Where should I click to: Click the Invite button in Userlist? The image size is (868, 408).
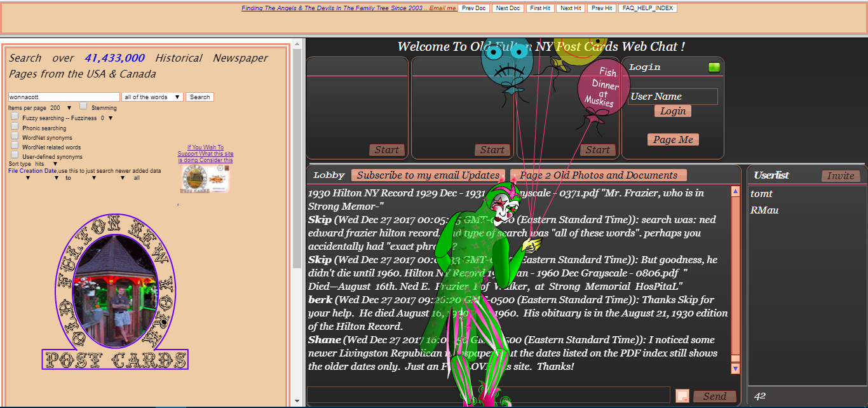[x=841, y=176]
